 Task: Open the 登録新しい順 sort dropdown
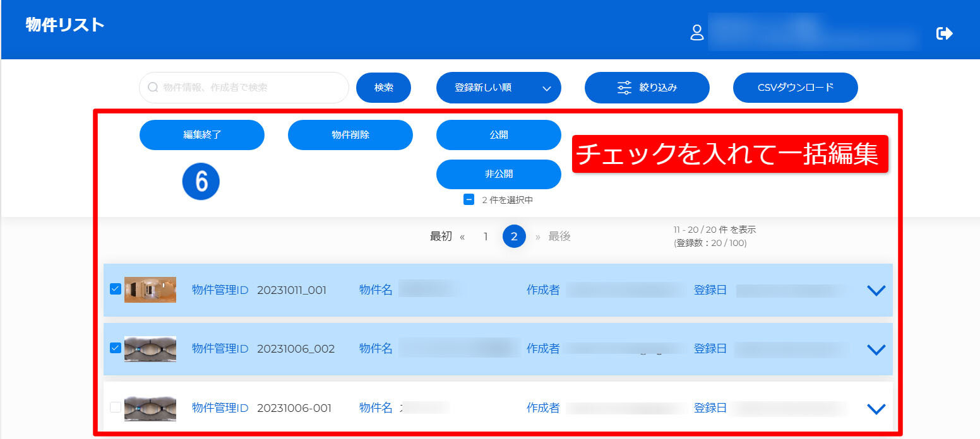click(x=498, y=88)
